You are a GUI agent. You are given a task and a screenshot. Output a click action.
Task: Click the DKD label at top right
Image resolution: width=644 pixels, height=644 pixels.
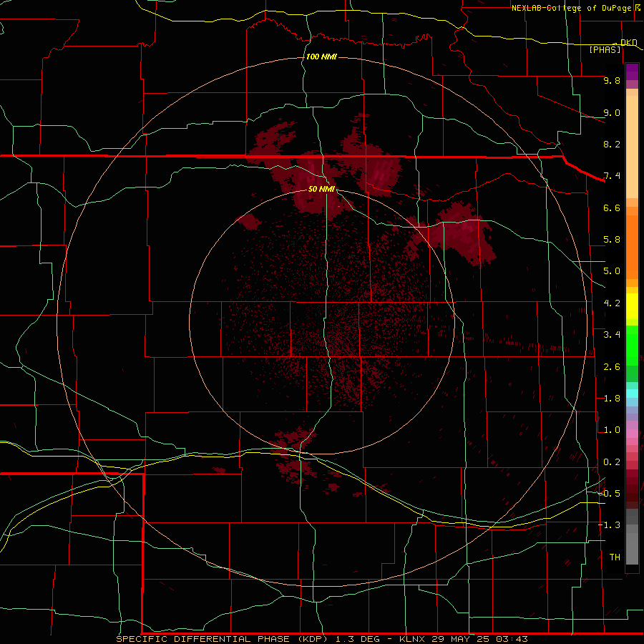tap(629, 43)
